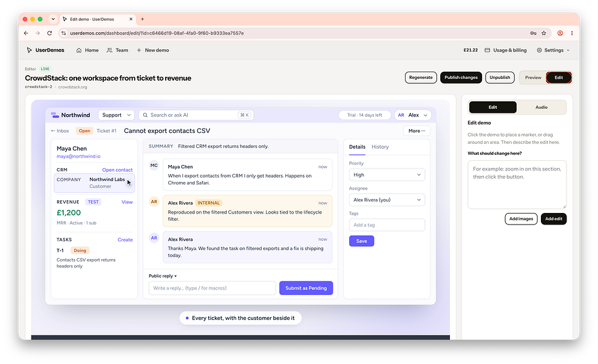The image size is (598, 364).
Task: Click the crowdstack.org domain text
Action: point(72,87)
